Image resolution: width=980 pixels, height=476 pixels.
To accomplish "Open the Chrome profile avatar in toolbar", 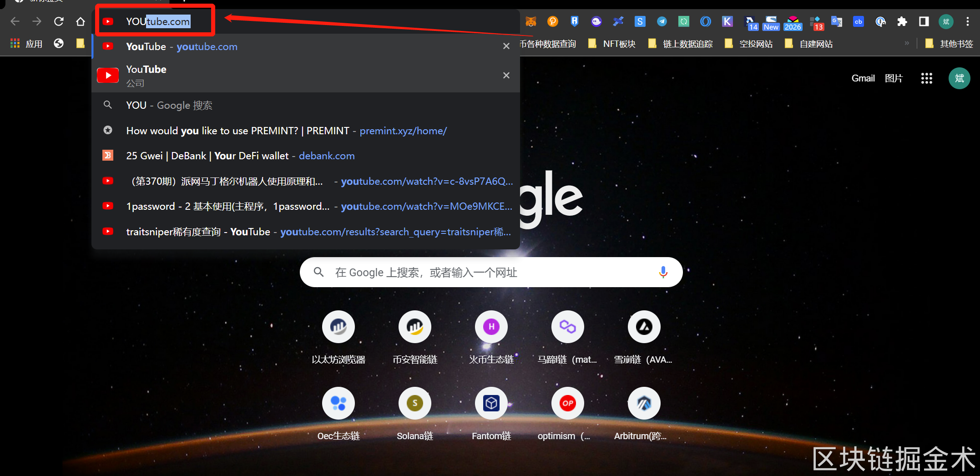I will [x=946, y=21].
